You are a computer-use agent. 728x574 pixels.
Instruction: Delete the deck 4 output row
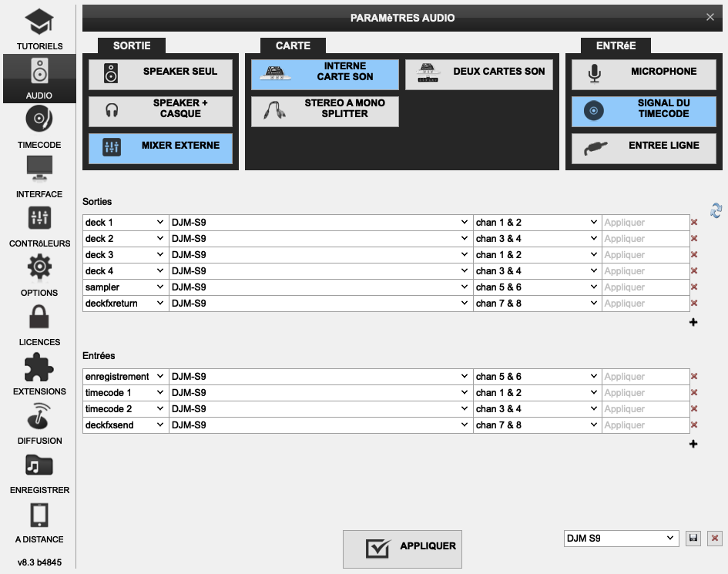(694, 270)
